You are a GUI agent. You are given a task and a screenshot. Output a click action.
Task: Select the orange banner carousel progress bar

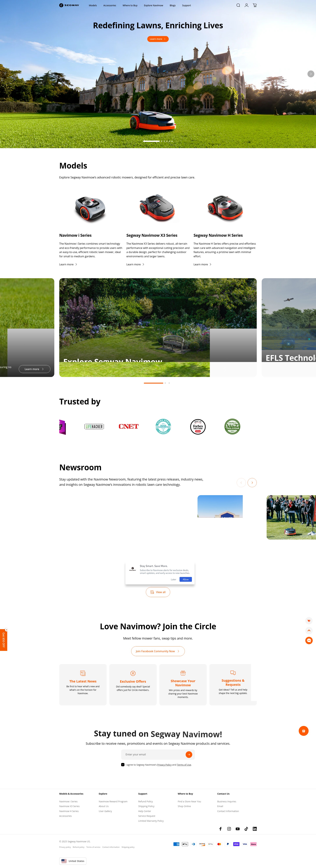click(153, 383)
